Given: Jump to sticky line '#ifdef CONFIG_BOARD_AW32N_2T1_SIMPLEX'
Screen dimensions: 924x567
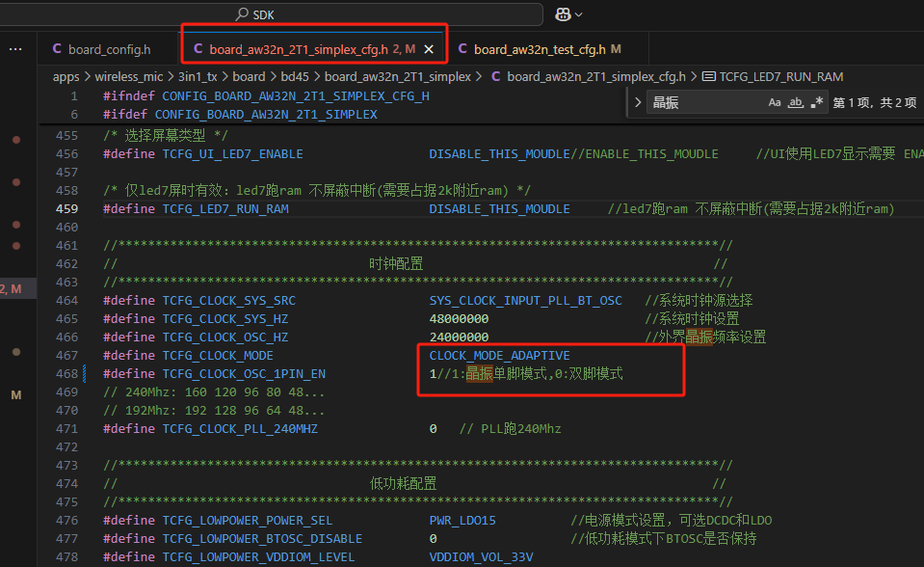Looking at the screenshot, I should click(240, 115).
